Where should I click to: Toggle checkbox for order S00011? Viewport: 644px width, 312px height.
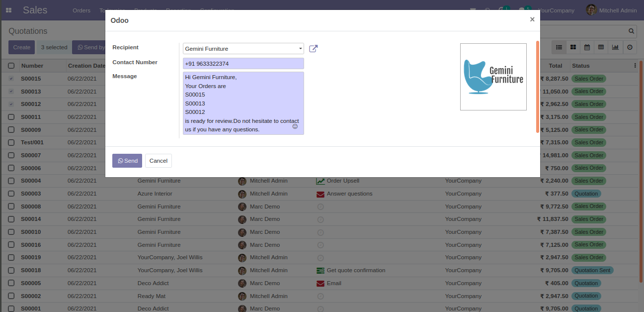[11, 117]
